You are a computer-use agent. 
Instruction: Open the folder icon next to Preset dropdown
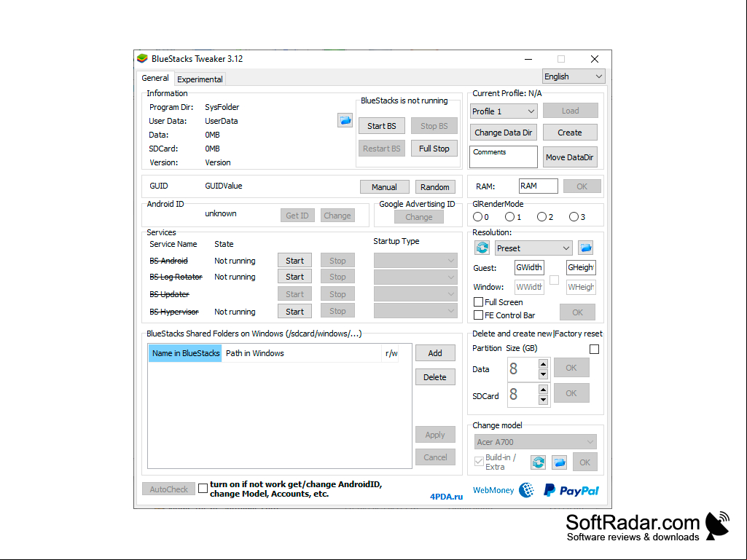(x=585, y=248)
